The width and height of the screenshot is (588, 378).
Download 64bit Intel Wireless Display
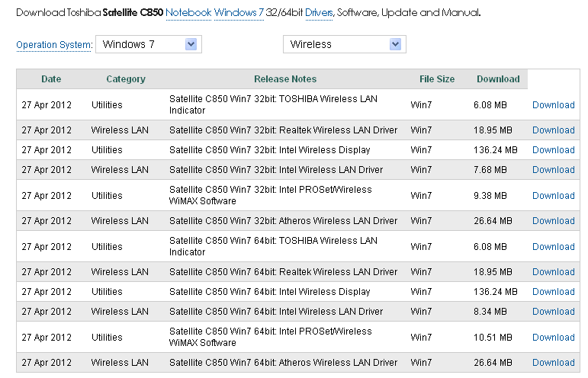tap(553, 292)
